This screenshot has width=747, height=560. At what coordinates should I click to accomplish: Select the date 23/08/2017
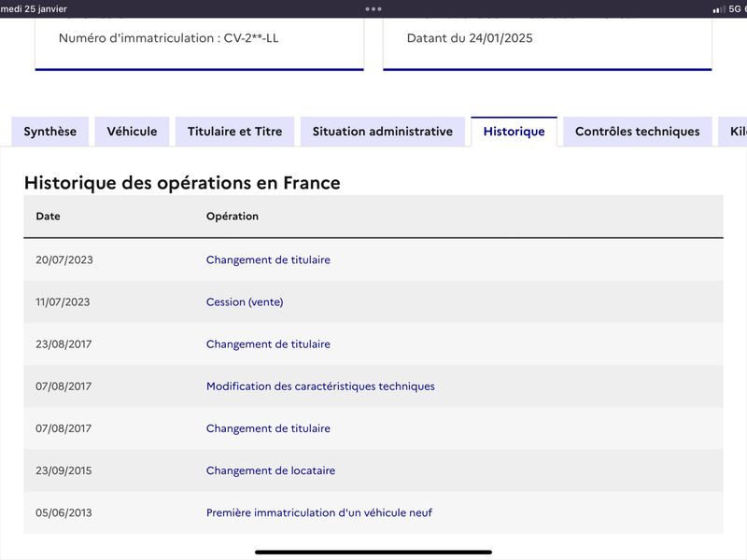click(63, 344)
